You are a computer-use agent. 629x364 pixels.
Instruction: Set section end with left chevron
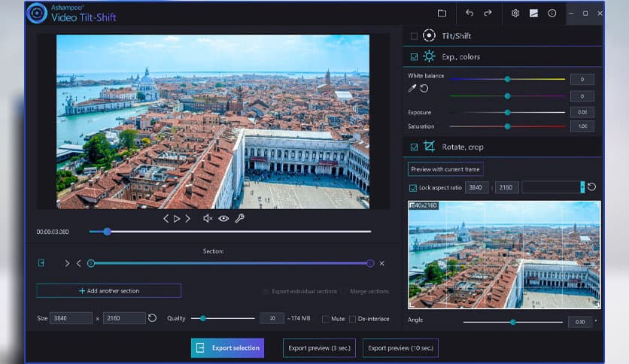click(x=78, y=263)
